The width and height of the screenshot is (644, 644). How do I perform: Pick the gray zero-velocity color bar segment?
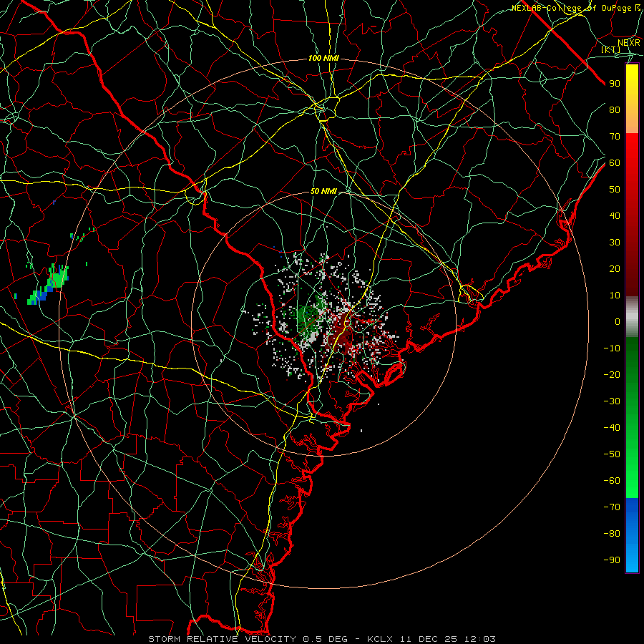[x=632, y=317]
